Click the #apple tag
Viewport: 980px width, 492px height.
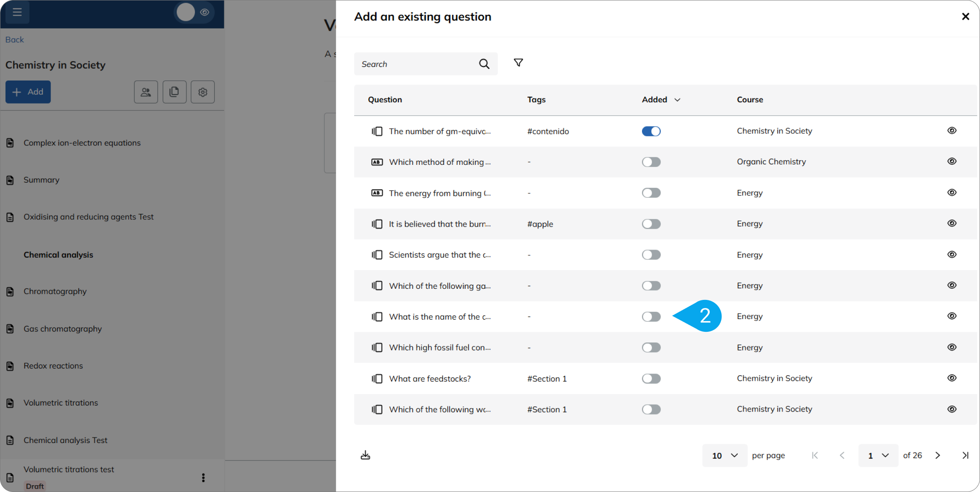(x=540, y=224)
